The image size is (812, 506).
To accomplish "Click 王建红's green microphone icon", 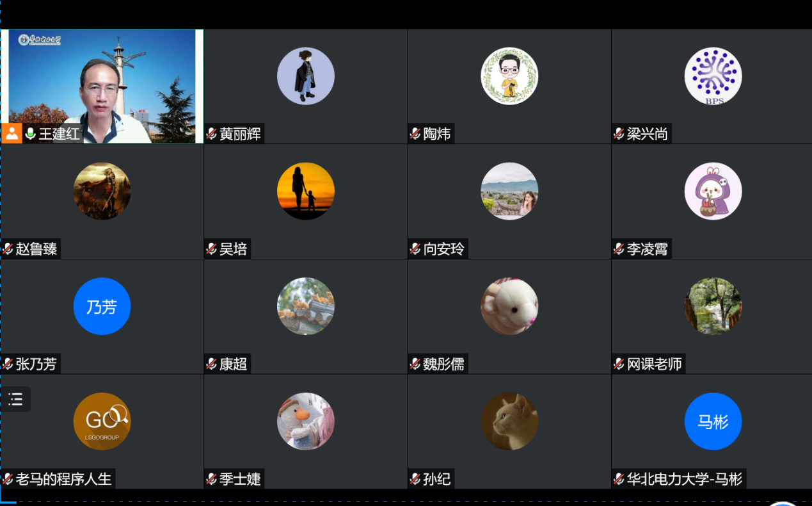I will pyautogui.click(x=30, y=134).
